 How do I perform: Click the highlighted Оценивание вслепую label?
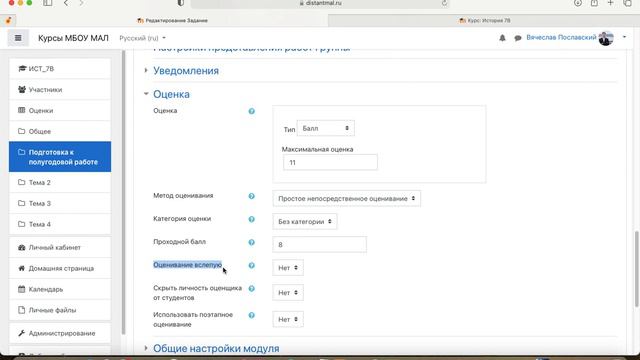click(187, 265)
